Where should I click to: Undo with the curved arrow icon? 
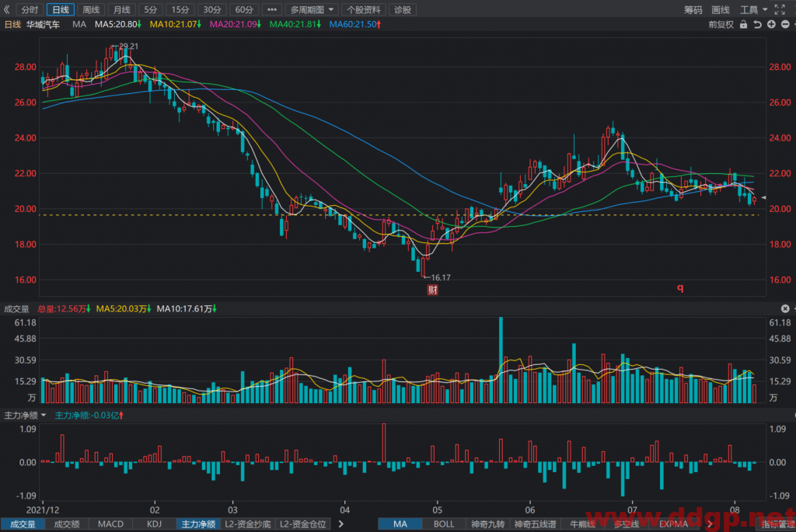[x=757, y=24]
